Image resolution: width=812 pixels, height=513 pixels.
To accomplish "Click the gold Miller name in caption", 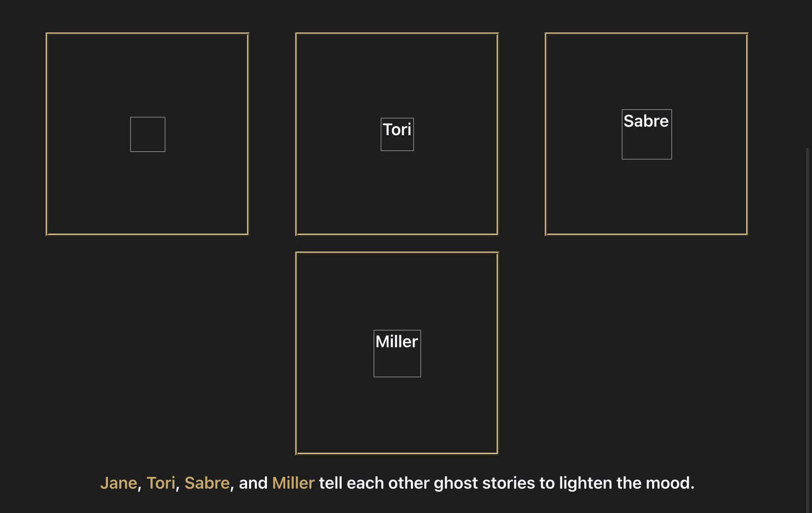I will pos(293,483).
